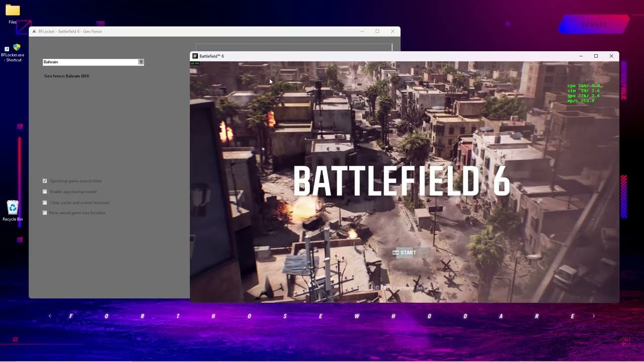Minimize the Battlefield 6 game window
Screen dimensions: 644x362
(x=581, y=56)
